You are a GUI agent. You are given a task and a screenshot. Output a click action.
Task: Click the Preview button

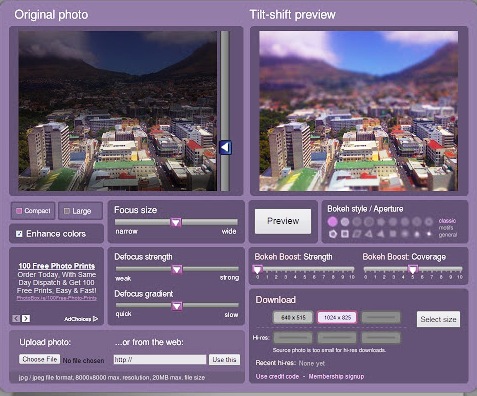pos(283,221)
